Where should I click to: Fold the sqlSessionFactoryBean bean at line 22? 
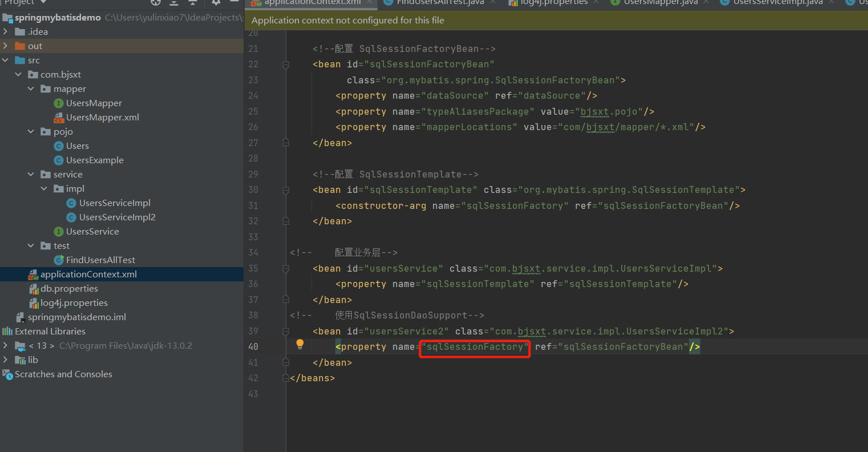coord(286,64)
